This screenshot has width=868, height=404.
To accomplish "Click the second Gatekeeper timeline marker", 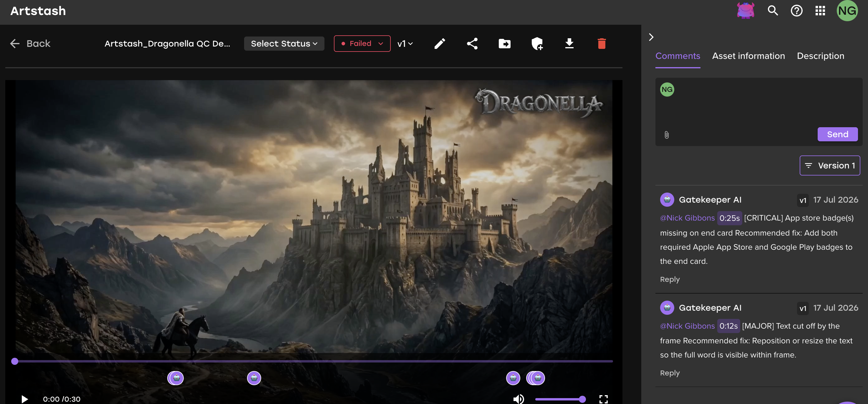I will [254, 378].
